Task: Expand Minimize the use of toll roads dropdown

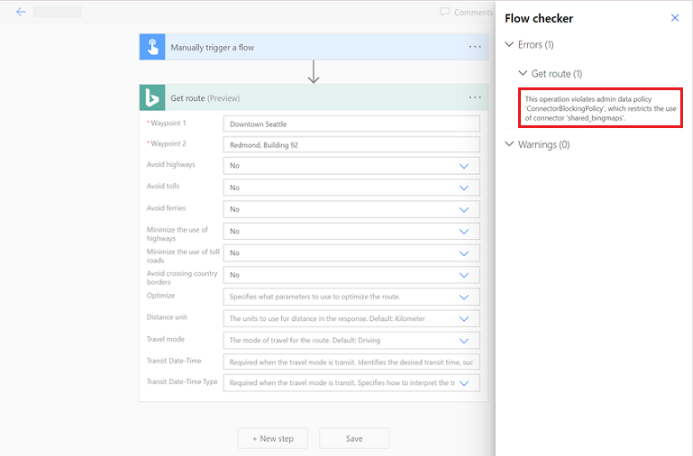Action: coord(351,253)
